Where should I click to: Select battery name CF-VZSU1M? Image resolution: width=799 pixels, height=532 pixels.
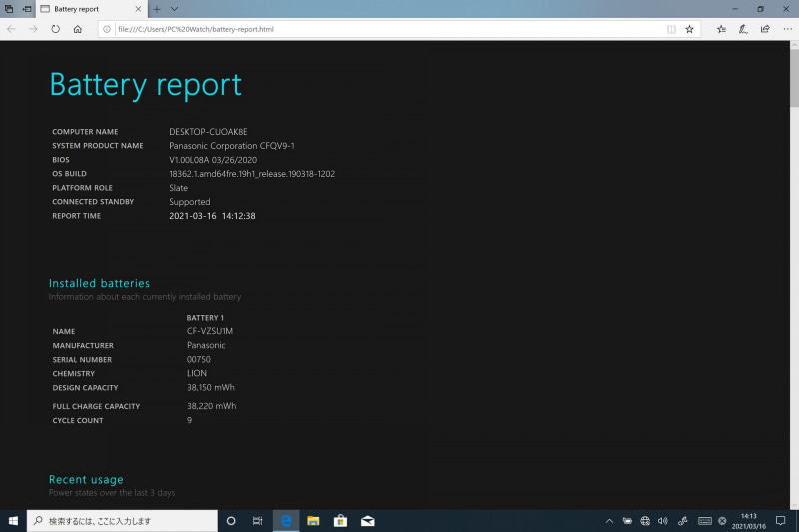click(x=210, y=331)
